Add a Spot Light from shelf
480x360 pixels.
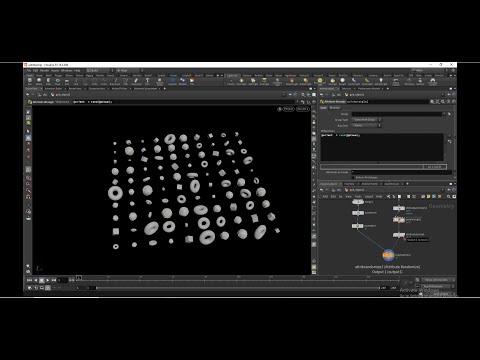tap(253, 81)
